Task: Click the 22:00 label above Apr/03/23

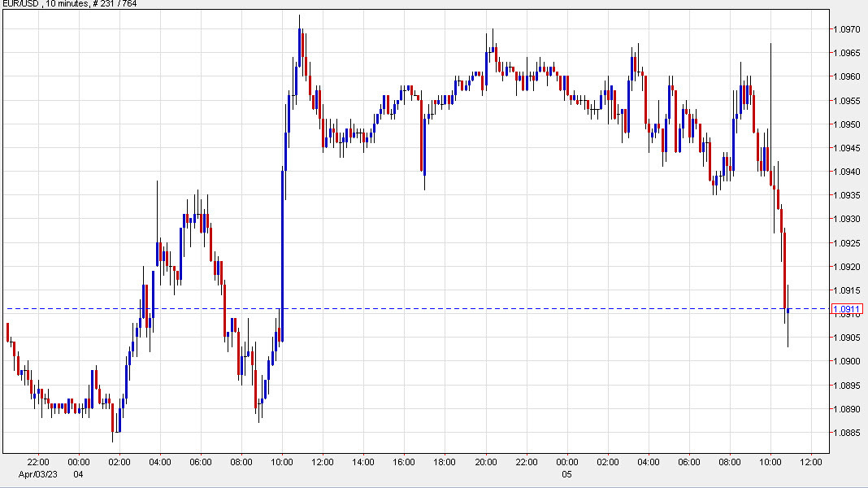Action: pyautogui.click(x=37, y=462)
